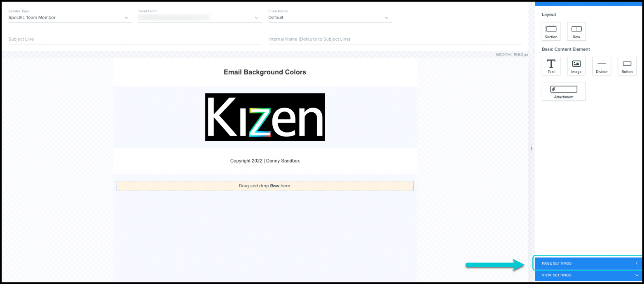This screenshot has height=284, width=644.
Task: Focus the Internal Name input field
Action: point(394,39)
